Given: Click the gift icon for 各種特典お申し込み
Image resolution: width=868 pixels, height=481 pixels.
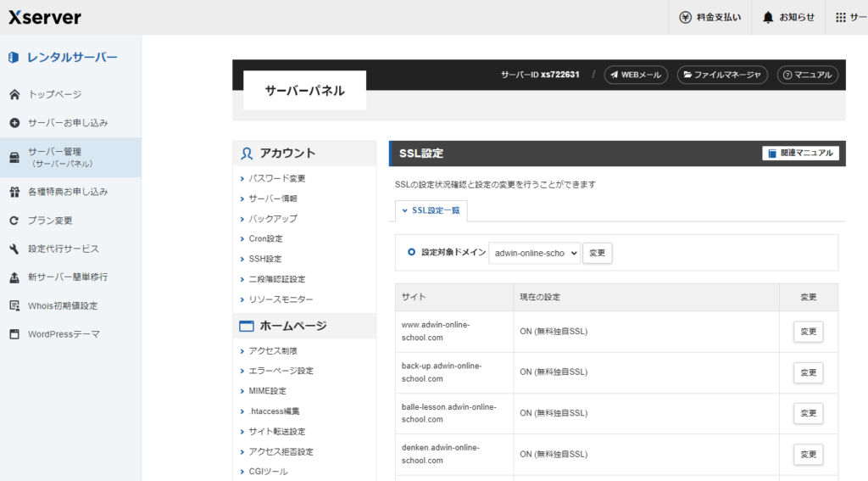Looking at the screenshot, I should click(14, 192).
